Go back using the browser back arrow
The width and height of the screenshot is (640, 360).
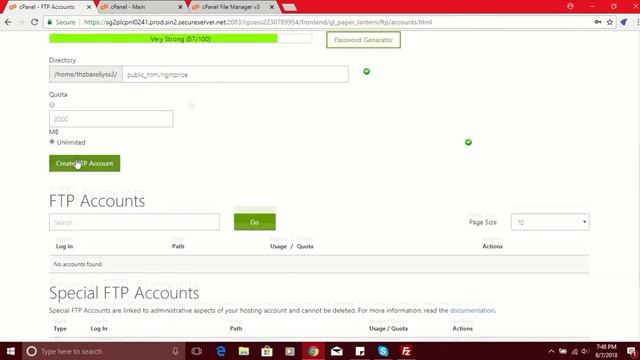(x=8, y=22)
